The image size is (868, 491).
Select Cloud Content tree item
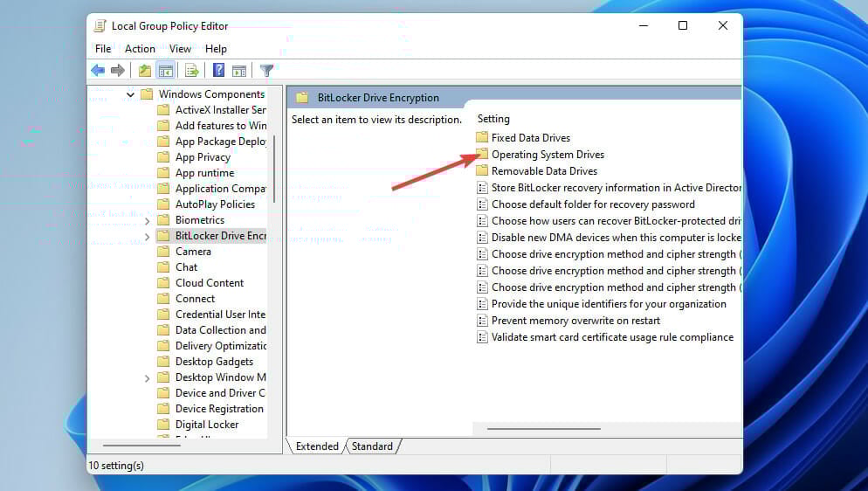coord(210,283)
